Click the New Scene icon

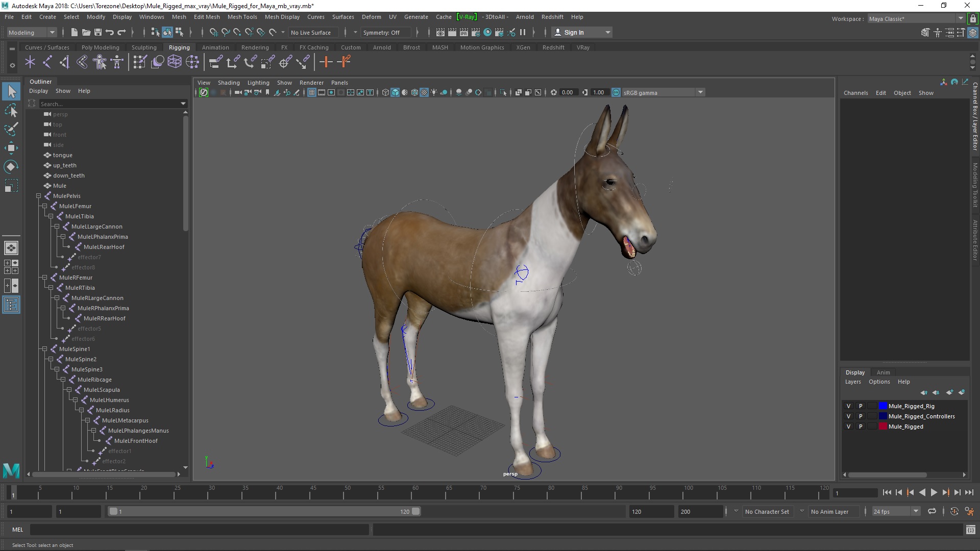(x=74, y=32)
